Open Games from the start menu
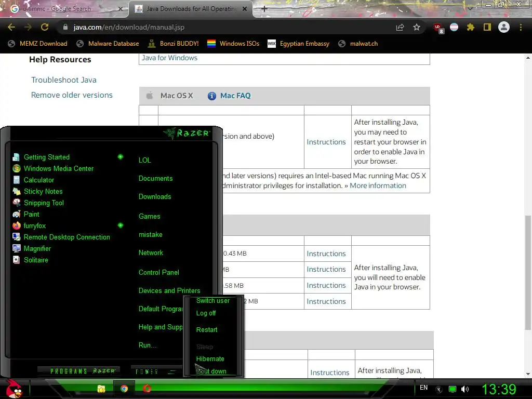 [149, 217]
